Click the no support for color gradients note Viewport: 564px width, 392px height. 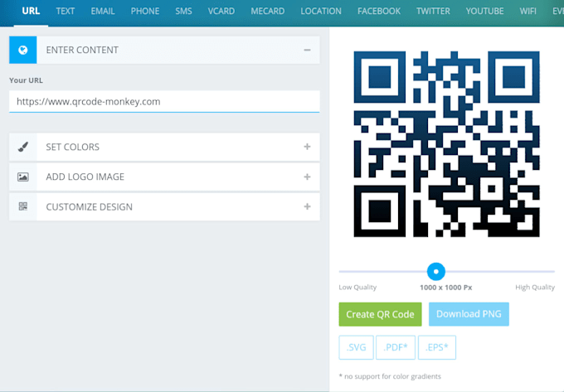(x=390, y=376)
